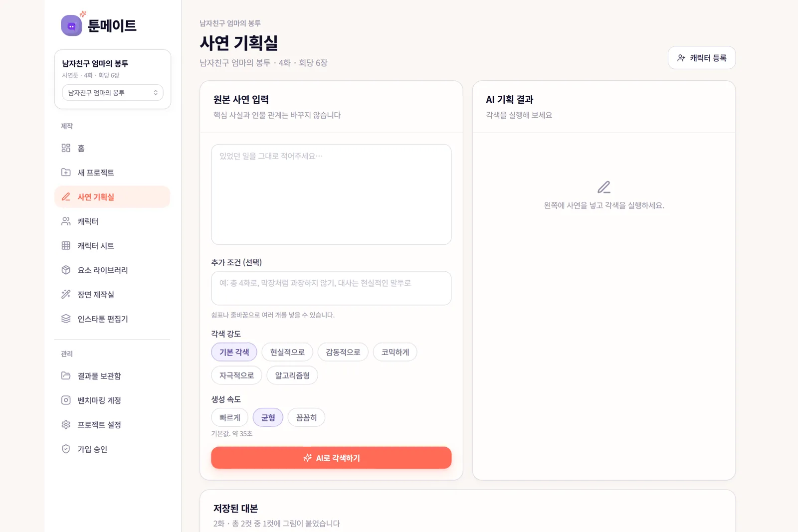The image size is (798, 532).
Task: Open the 남자친구 엄마의 봉투 project dropdown
Action: pos(113,93)
